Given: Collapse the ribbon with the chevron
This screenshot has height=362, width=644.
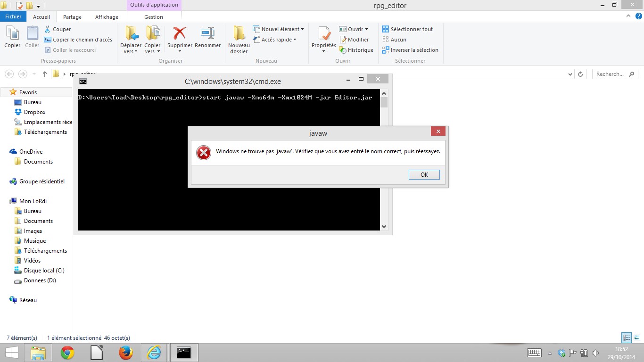Looking at the screenshot, I should tap(628, 16).
